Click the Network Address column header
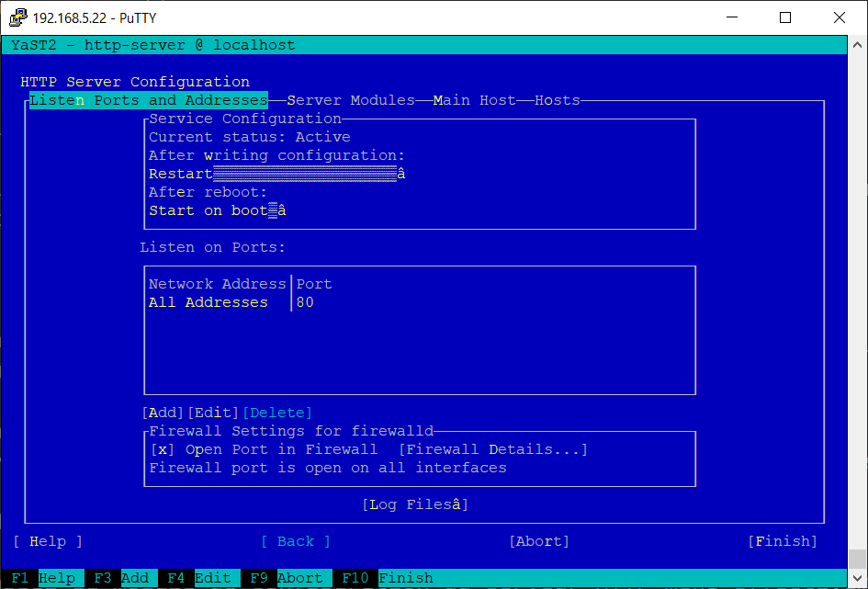This screenshot has width=868, height=589. pos(217,284)
